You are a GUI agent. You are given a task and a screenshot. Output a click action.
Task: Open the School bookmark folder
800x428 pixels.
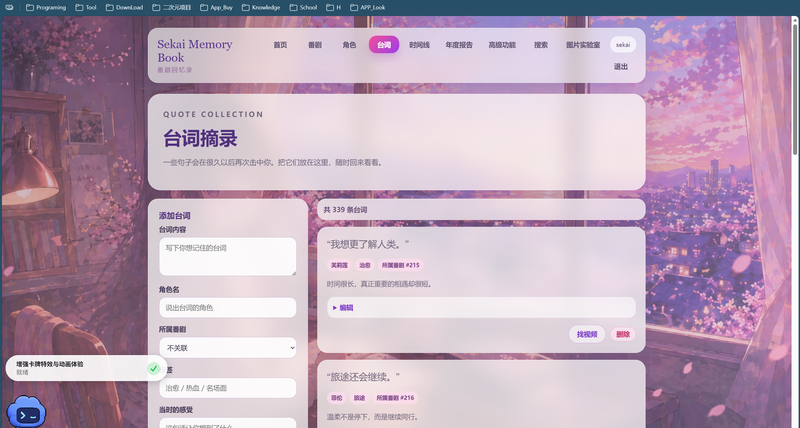pos(303,7)
